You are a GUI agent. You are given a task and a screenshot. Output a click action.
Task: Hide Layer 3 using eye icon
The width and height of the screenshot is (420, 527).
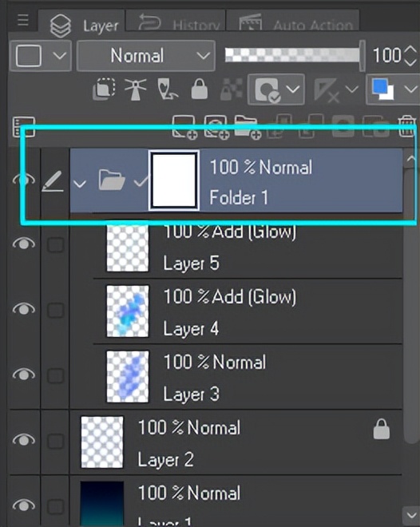point(23,374)
